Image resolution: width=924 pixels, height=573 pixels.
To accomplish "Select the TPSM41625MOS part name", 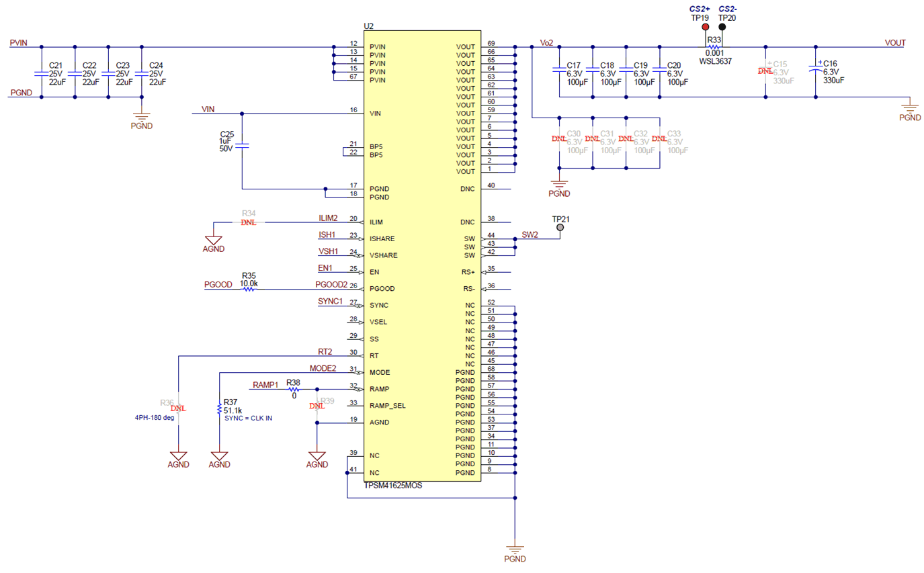I will pyautogui.click(x=392, y=485).
